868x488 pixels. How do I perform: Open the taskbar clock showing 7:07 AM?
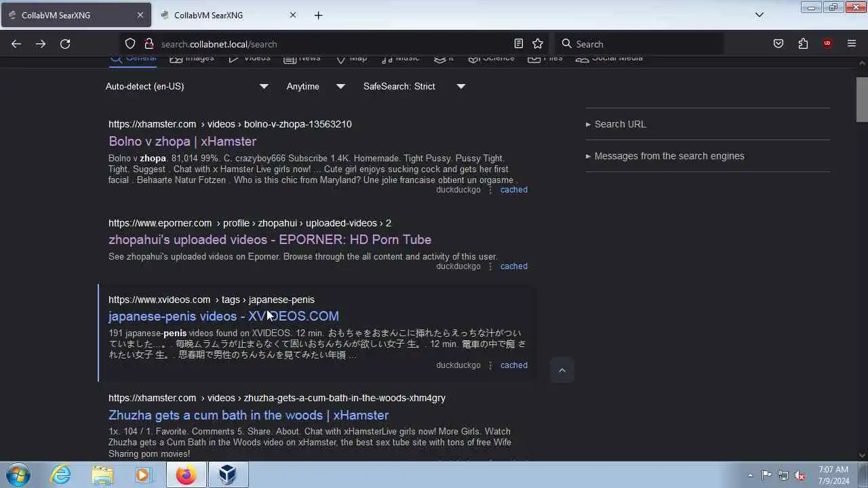click(x=833, y=469)
